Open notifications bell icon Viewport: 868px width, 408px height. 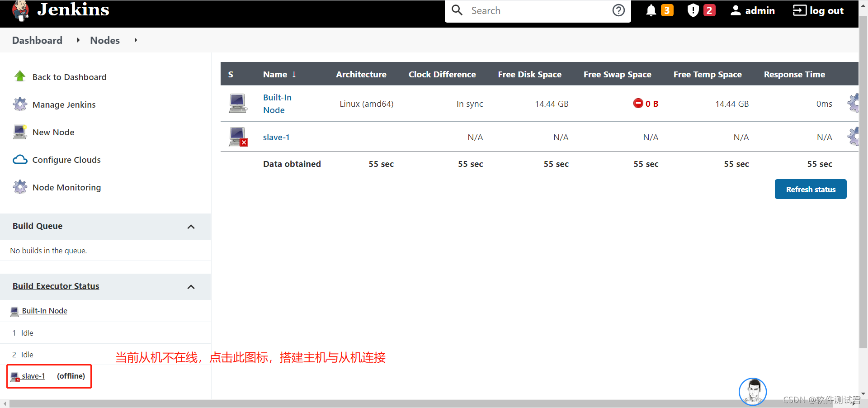point(651,10)
